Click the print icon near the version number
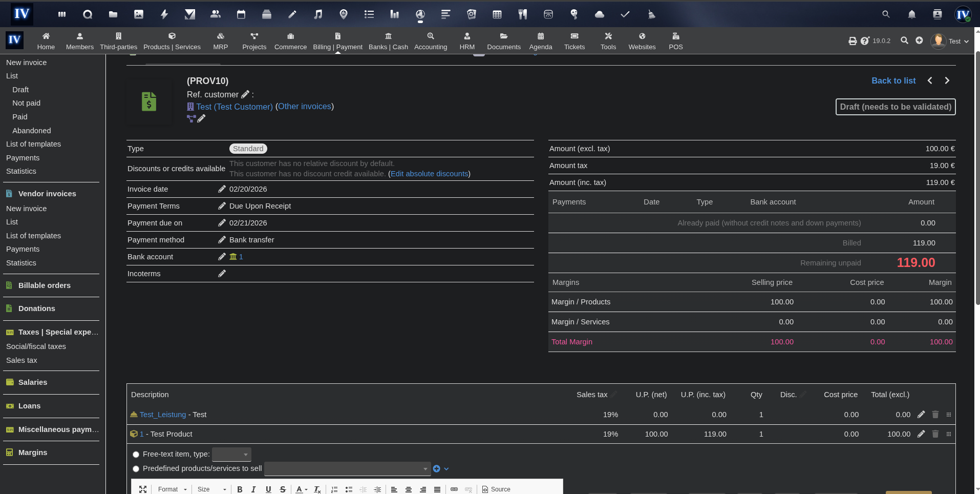Image resolution: width=980 pixels, height=494 pixels. pyautogui.click(x=853, y=40)
